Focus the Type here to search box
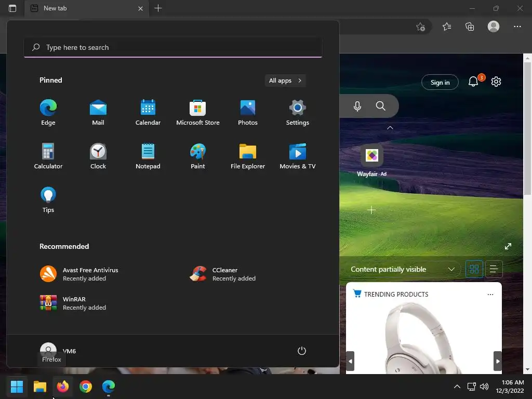Viewport: 532px width, 399px height. (173, 47)
